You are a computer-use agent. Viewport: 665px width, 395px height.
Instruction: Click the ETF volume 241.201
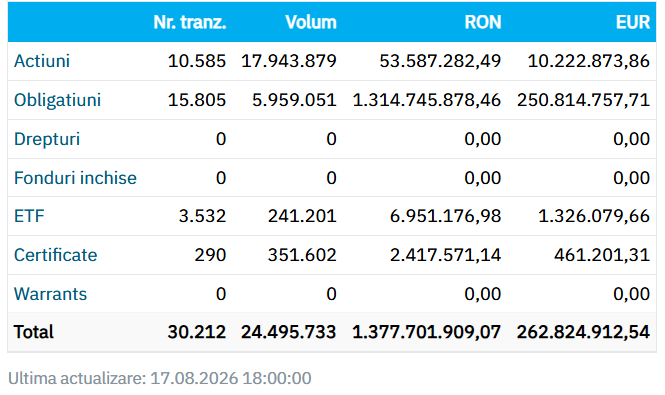(x=302, y=216)
